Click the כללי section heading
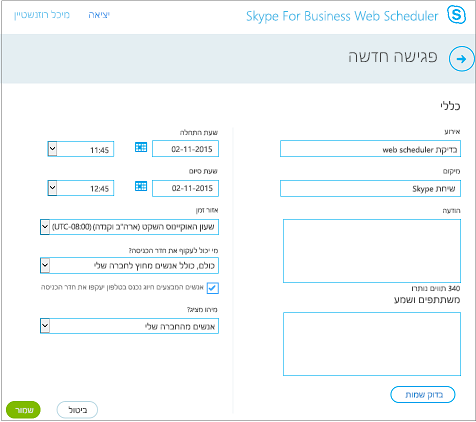Viewport: 476px width, 422px height. click(450, 106)
